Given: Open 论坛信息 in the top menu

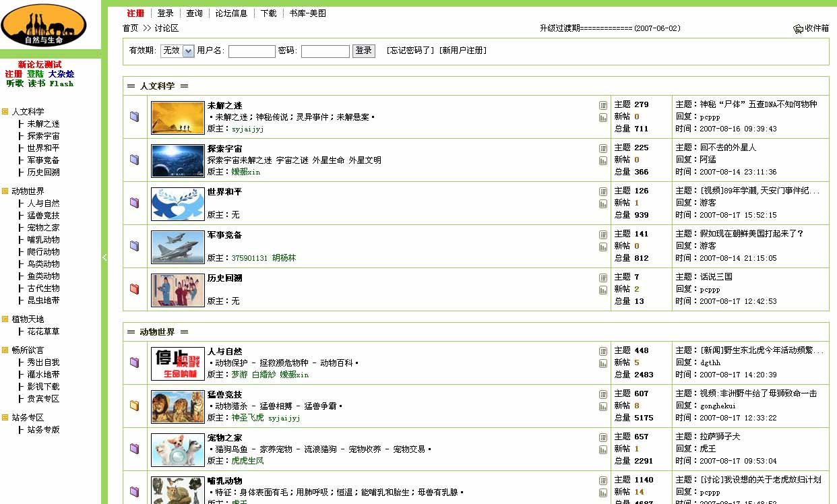Looking at the screenshot, I should 232,13.
